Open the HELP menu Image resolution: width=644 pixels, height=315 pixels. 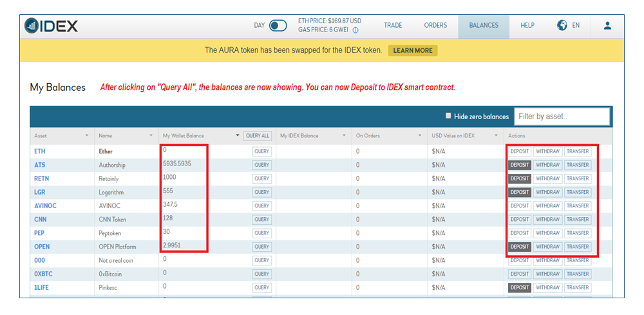coord(527,26)
